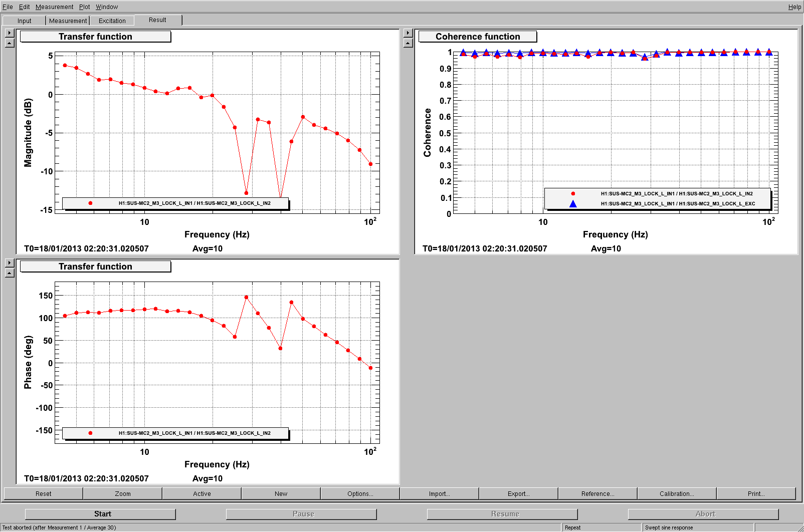Click the blue triangle legend marker for LOCK_L_EXC
Viewport: 804px width, 532px height.
click(573, 203)
